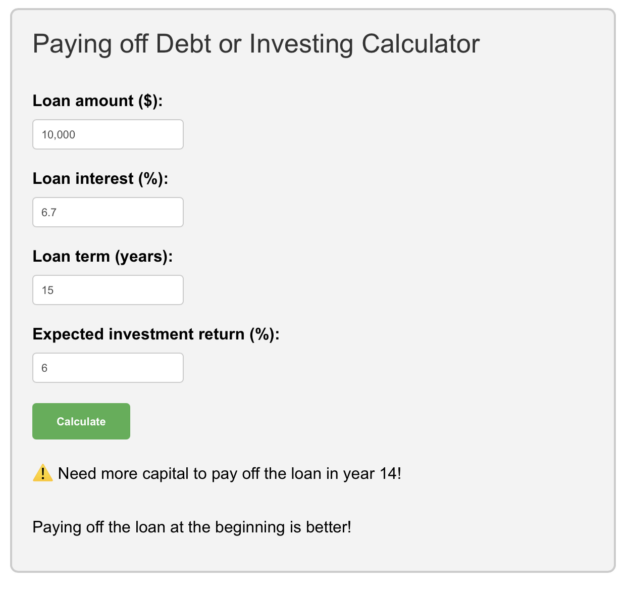Click the 'Loan term (years):' label

[x=103, y=256]
